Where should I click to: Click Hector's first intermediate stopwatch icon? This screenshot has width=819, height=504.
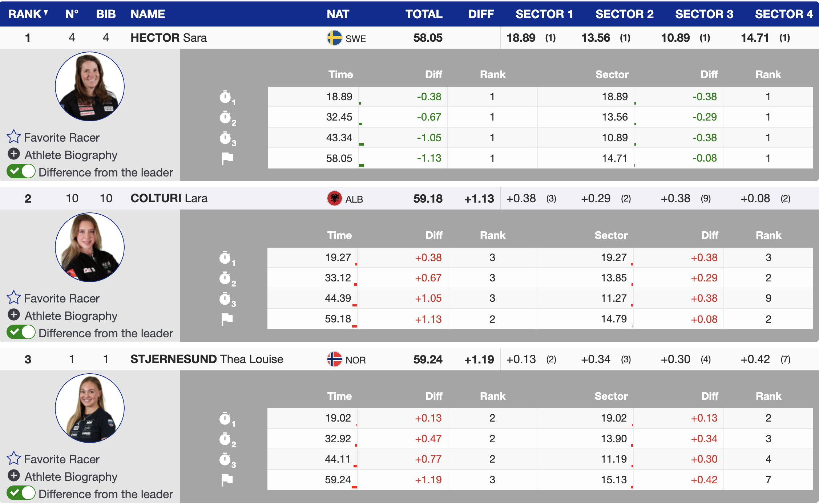226,97
